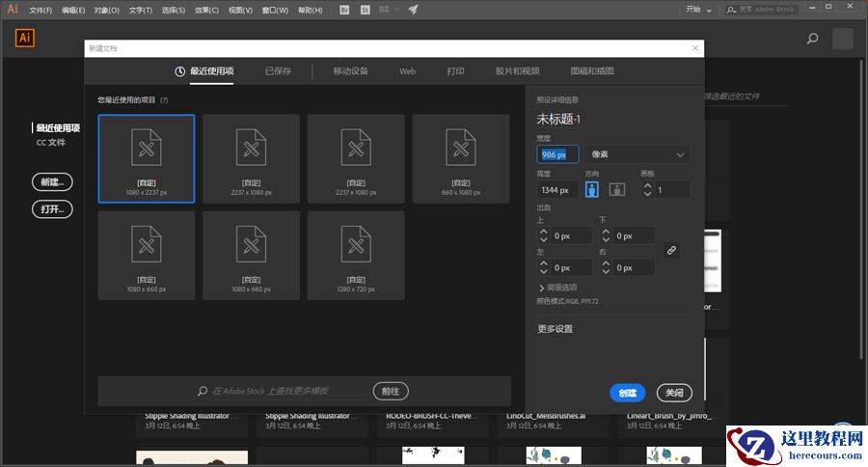Open the 窗口(W) menu
This screenshot has width=868, height=467.
click(275, 10)
